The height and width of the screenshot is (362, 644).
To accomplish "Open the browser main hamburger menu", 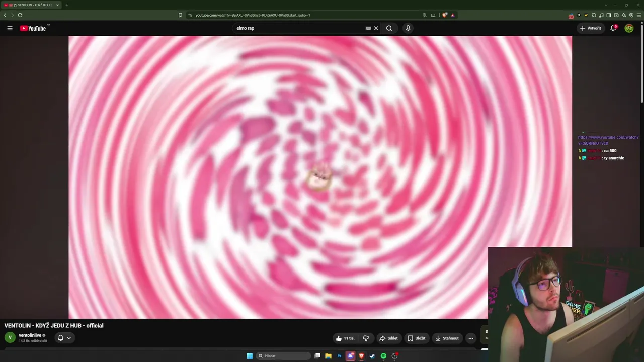I will point(639,15).
